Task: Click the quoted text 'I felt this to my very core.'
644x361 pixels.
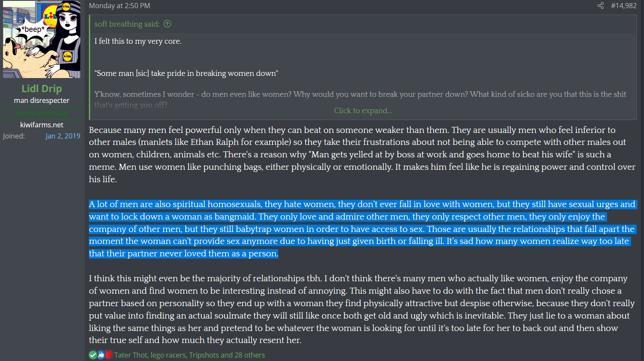Action: click(x=138, y=41)
